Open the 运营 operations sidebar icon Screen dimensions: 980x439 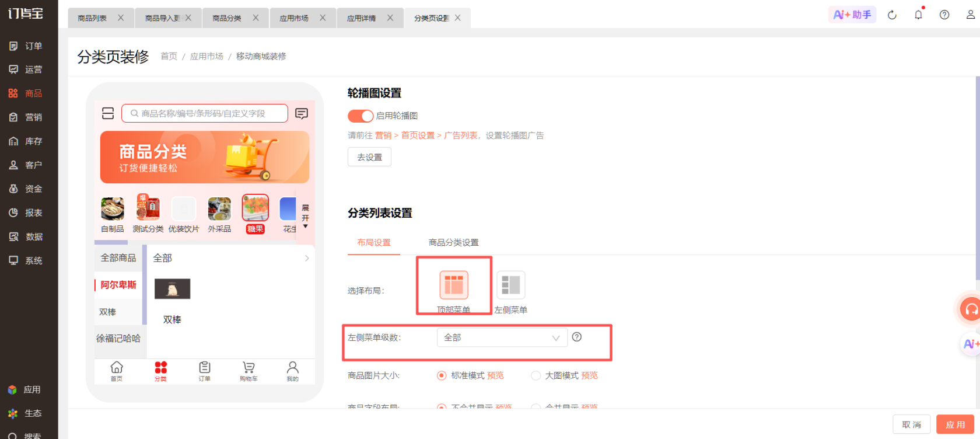point(13,69)
